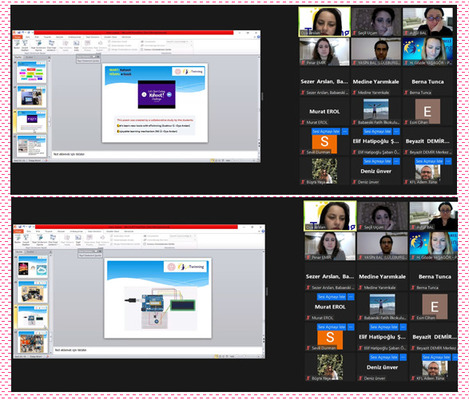This screenshot has height=400, width=469.
Task: Open orange File tab in top PowerPoint window
Action: coord(18,37)
